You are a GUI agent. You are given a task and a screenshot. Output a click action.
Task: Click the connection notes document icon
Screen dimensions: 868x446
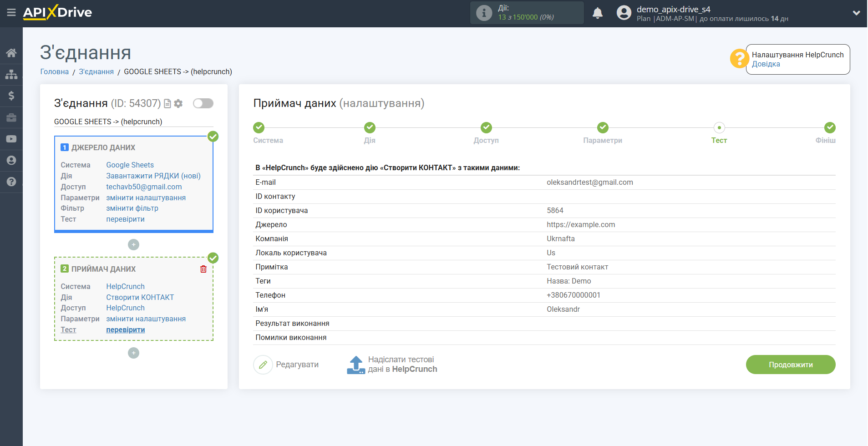click(168, 104)
